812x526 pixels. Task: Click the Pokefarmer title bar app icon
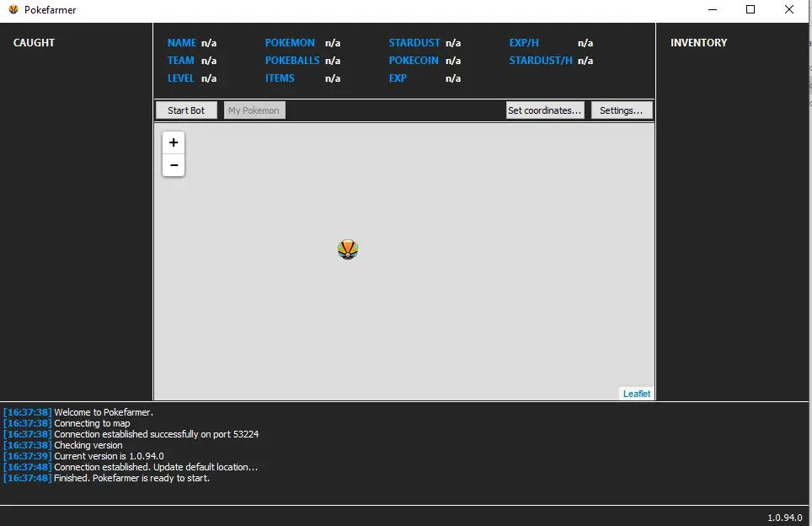[x=13, y=10]
